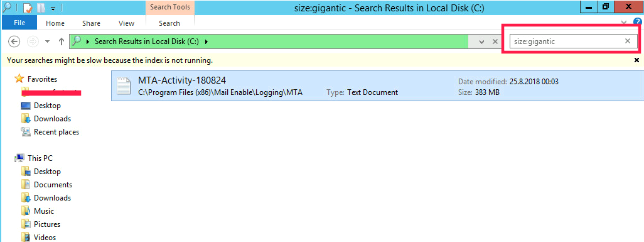
Task: Open Recent places in Favorites
Action: tap(56, 132)
